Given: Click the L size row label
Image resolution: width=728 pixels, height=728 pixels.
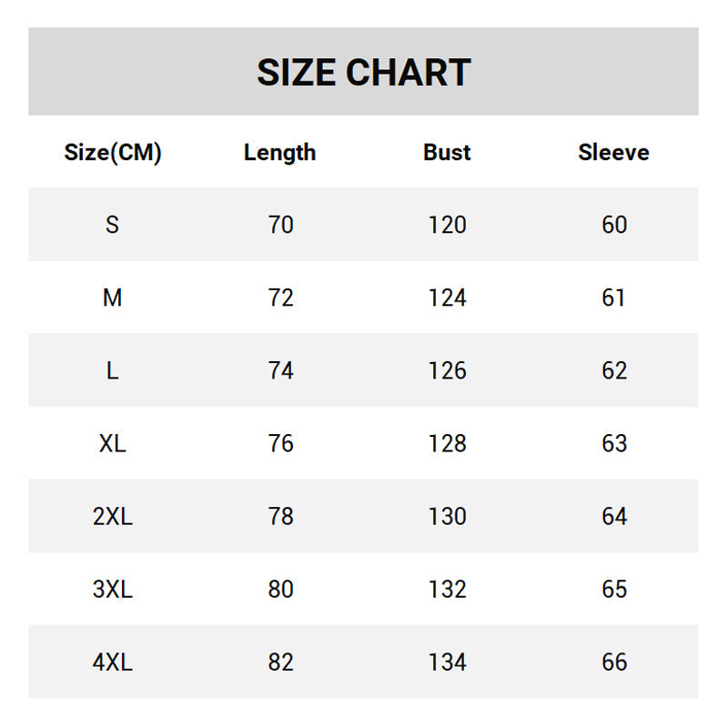Looking at the screenshot, I should point(112,370).
